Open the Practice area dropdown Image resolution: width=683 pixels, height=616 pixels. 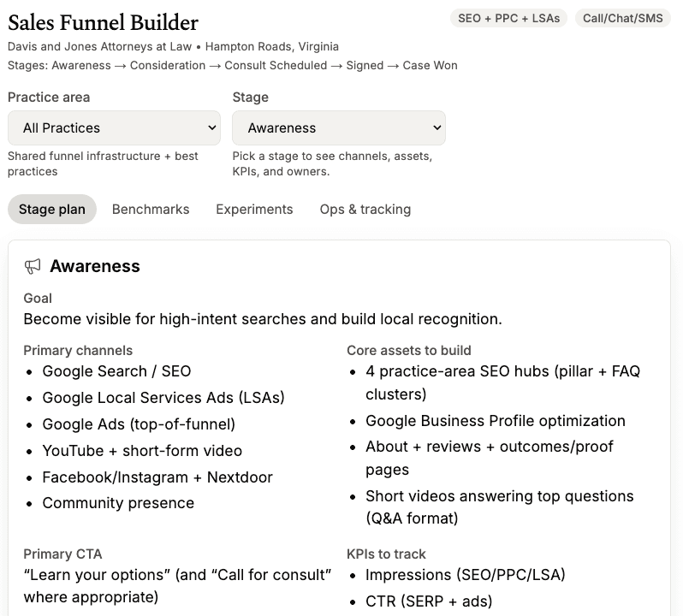114,128
